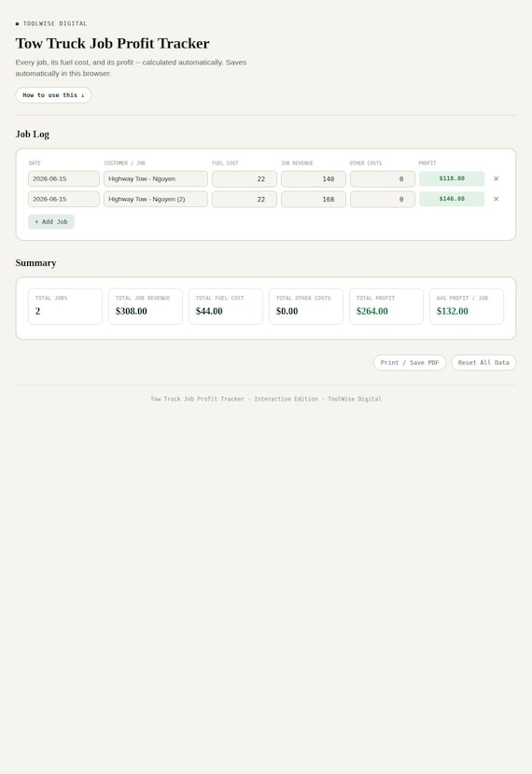Viewport: 532px width, 774px height.
Task: Add a new job row
Action: point(51,221)
